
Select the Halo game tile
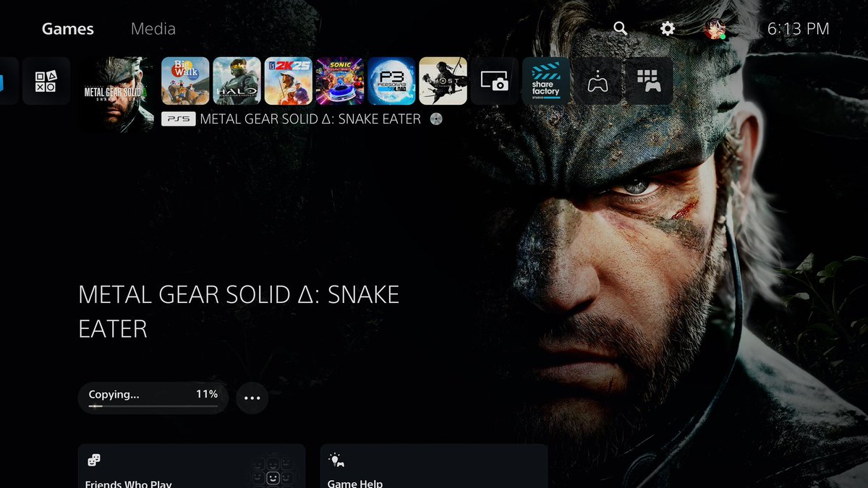(237, 81)
